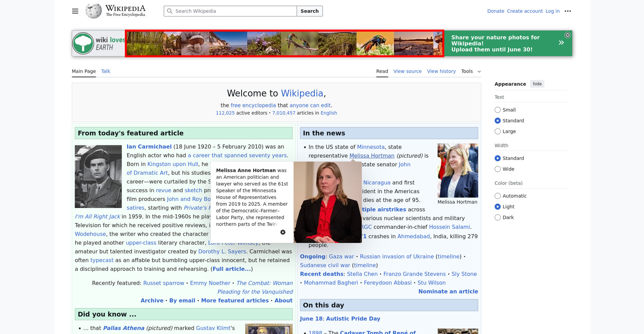644x334 pixels.
Task: Open the Minnesota link
Action: [x=371, y=147]
